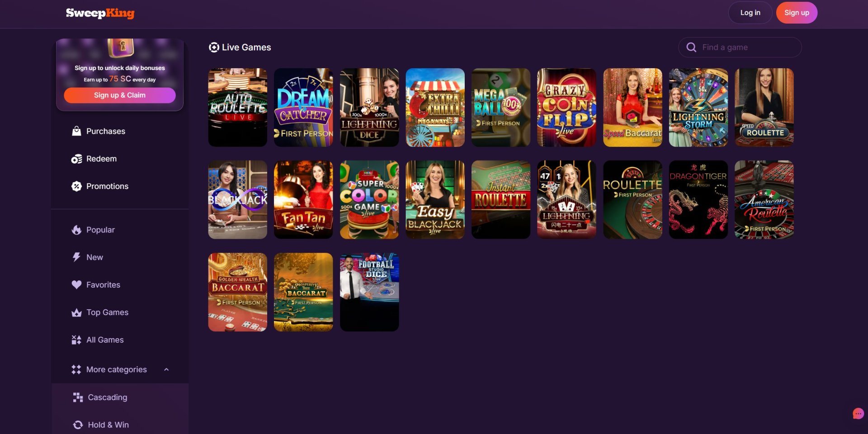This screenshot has height=434, width=868.
Task: Open the Lightning Storm Live game
Action: pos(698,108)
